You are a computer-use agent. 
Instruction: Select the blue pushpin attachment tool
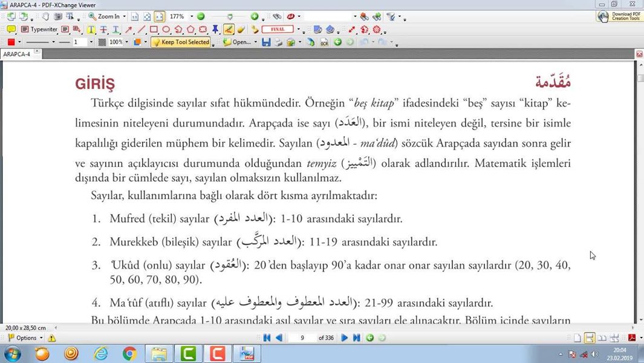tap(215, 30)
